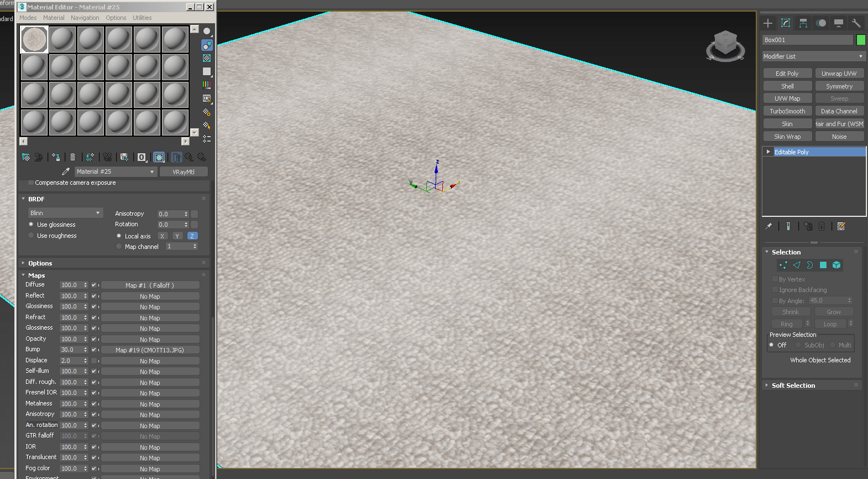
Task: Toggle Show End Result test tube icon
Action: pyautogui.click(x=788, y=226)
